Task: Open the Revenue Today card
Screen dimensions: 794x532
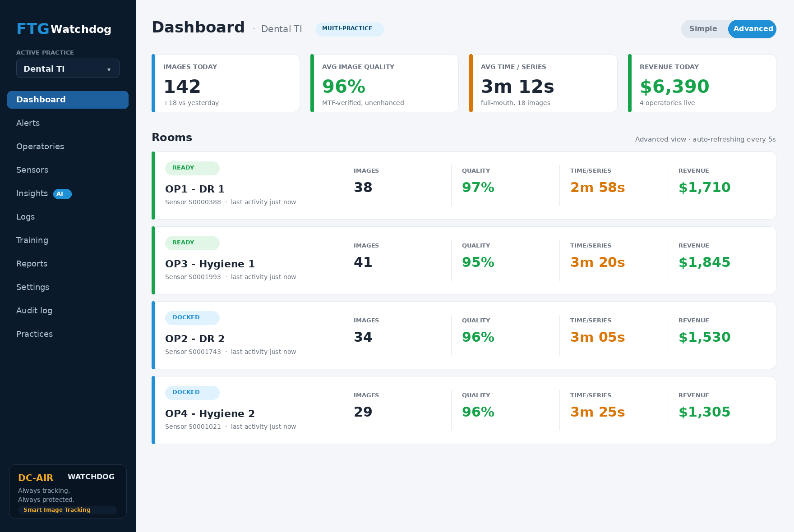Action: (x=702, y=83)
